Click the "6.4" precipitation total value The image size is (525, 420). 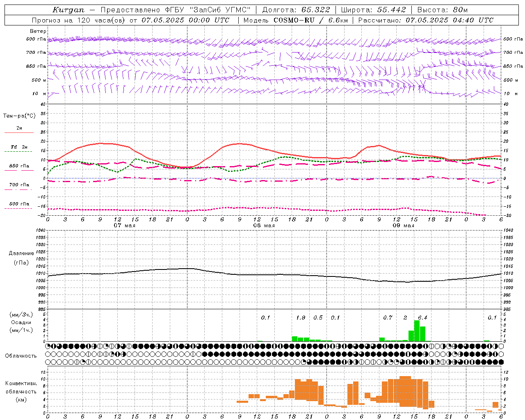(x=422, y=318)
